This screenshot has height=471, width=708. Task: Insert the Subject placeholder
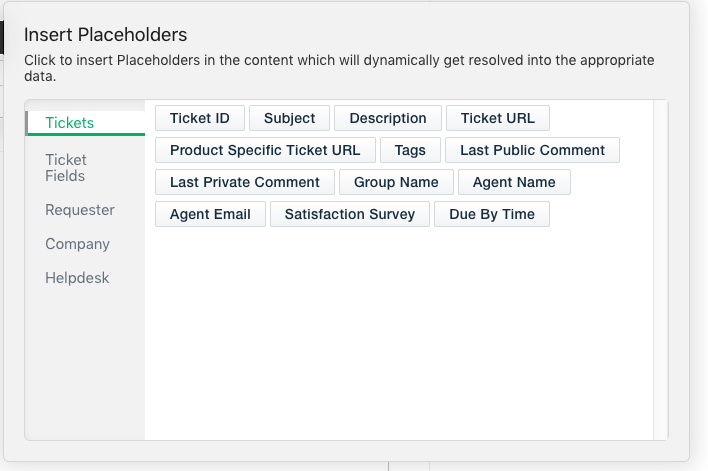pyautogui.click(x=289, y=118)
